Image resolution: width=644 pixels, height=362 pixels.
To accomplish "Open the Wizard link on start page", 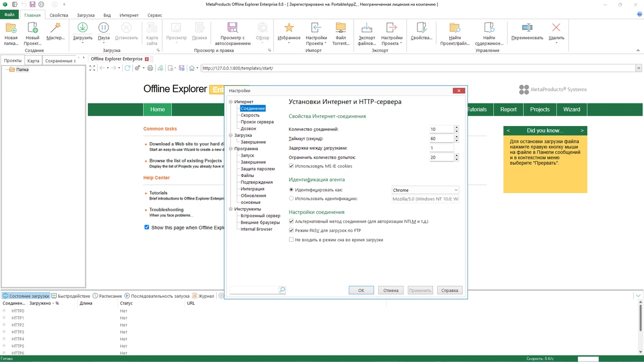I will coord(572,109).
